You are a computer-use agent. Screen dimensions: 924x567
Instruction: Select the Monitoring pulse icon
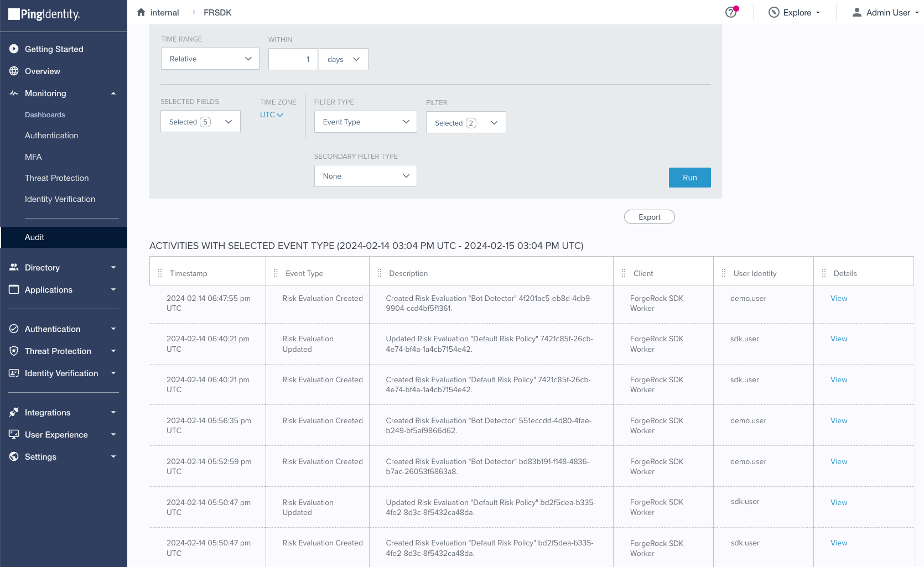[14, 93]
